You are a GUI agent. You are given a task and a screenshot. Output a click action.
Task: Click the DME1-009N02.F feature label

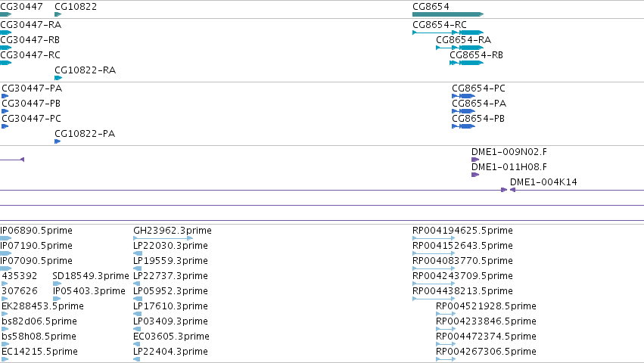coord(509,152)
